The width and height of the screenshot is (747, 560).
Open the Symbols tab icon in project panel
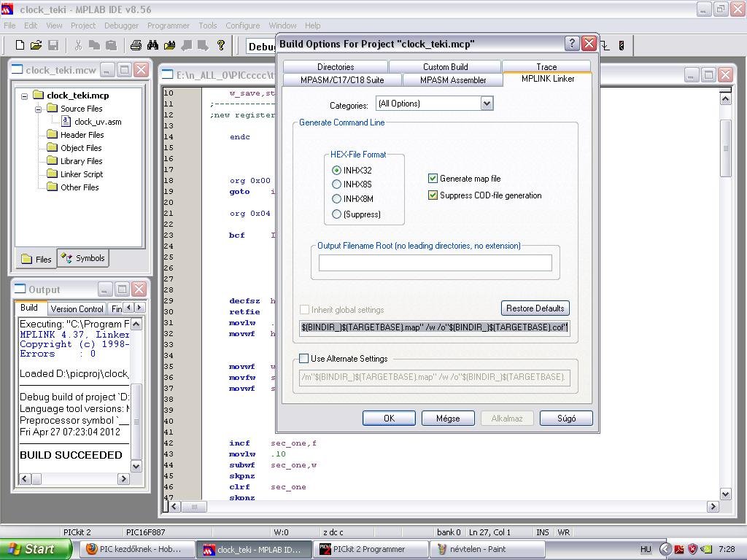point(66,257)
